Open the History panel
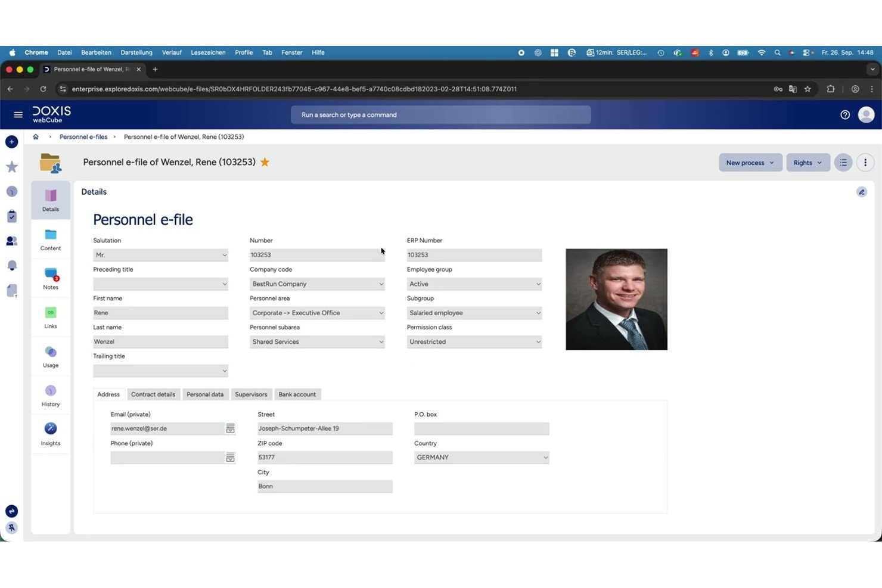Screen dimensions: 882x588 click(51, 396)
